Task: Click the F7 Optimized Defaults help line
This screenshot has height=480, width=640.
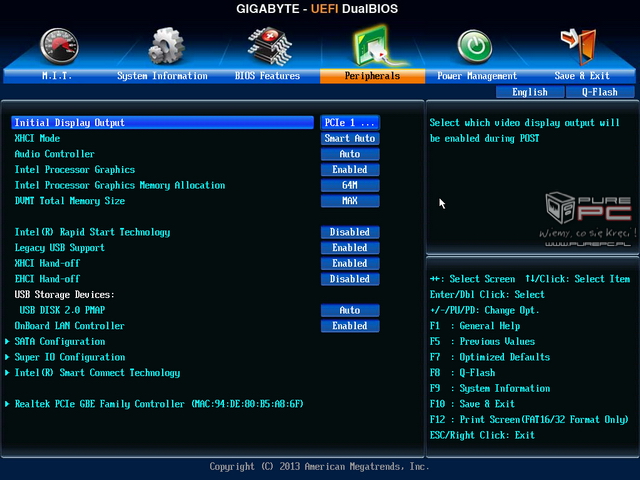Action: [490, 357]
